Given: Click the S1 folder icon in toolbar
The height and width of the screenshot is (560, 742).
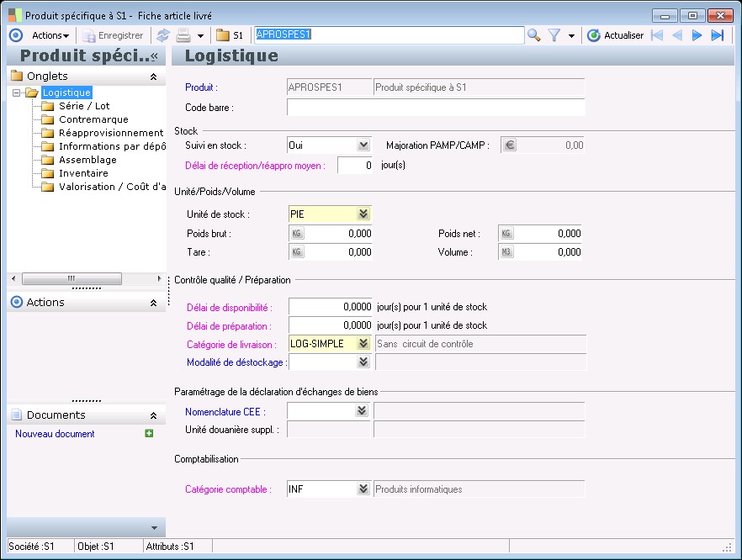Looking at the screenshot, I should [223, 35].
